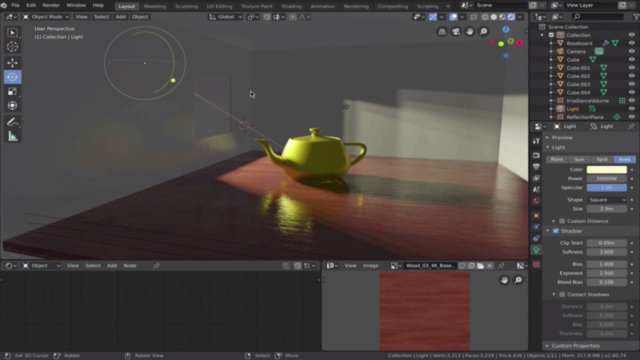The height and width of the screenshot is (360, 640).
Task: Set light type to Area
Action: coord(624,159)
